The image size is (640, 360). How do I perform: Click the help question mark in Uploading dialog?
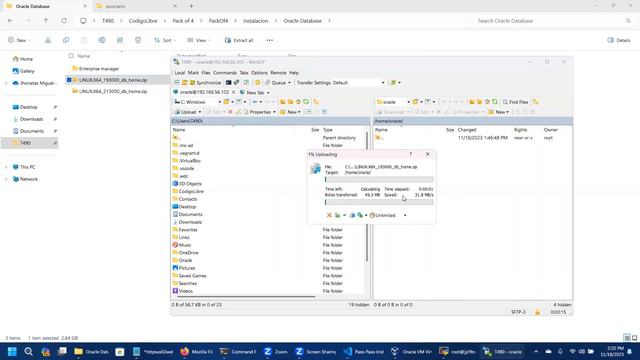[x=411, y=154]
